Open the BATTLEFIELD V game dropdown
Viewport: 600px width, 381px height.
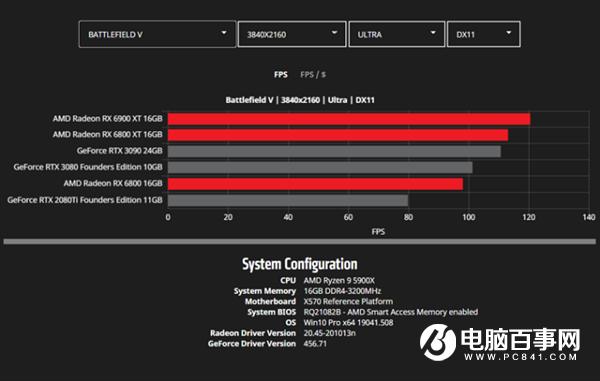pyautogui.click(x=157, y=34)
